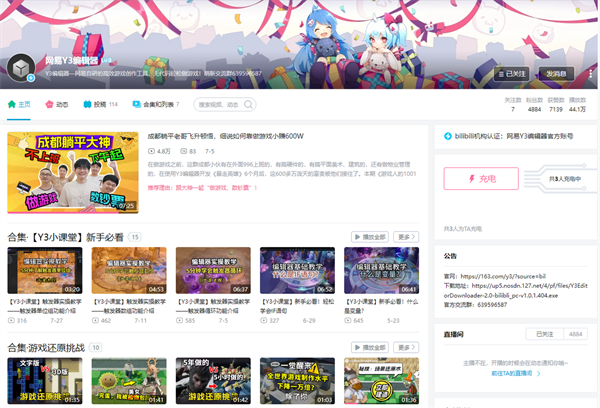This screenshot has height=408, width=600.
Task: Click the 充电 charge button
Action: click(482, 179)
